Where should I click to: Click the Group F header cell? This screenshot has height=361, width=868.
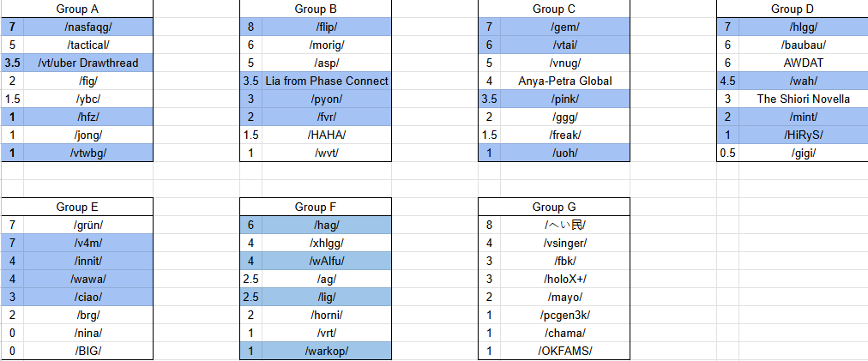(x=315, y=207)
